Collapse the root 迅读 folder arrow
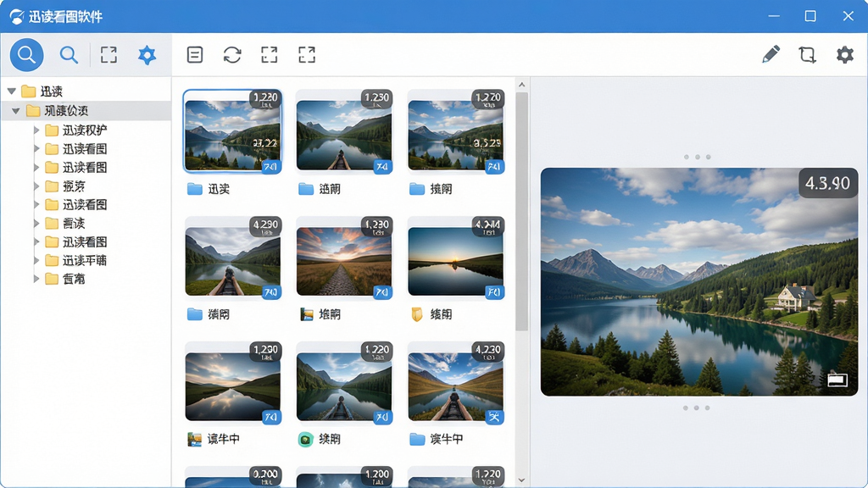Screen dimensions: 868x488 pyautogui.click(x=12, y=91)
